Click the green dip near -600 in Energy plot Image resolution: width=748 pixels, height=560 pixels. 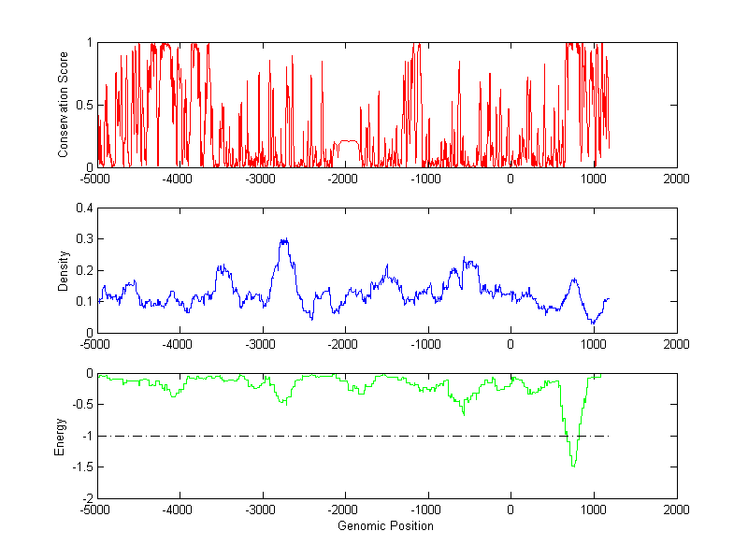pos(464,412)
